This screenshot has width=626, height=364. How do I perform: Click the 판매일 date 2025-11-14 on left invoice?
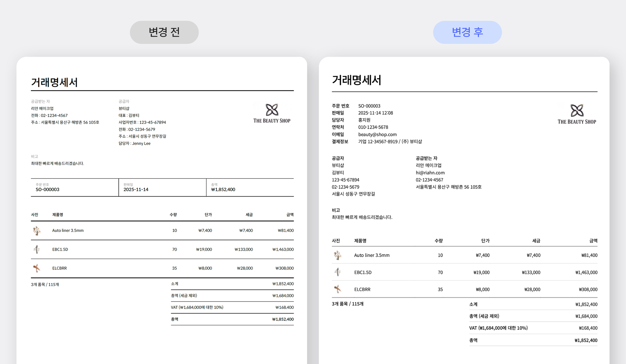click(x=136, y=189)
